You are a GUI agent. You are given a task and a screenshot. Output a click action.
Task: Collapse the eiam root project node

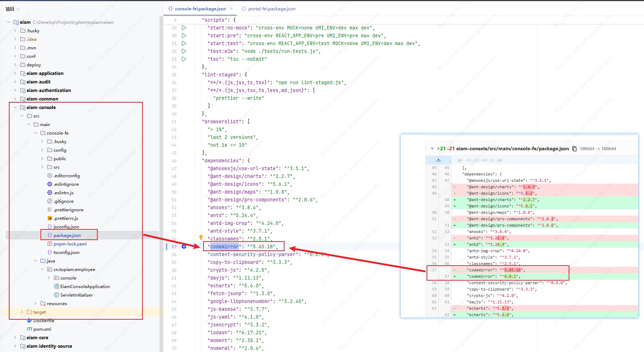coord(9,22)
